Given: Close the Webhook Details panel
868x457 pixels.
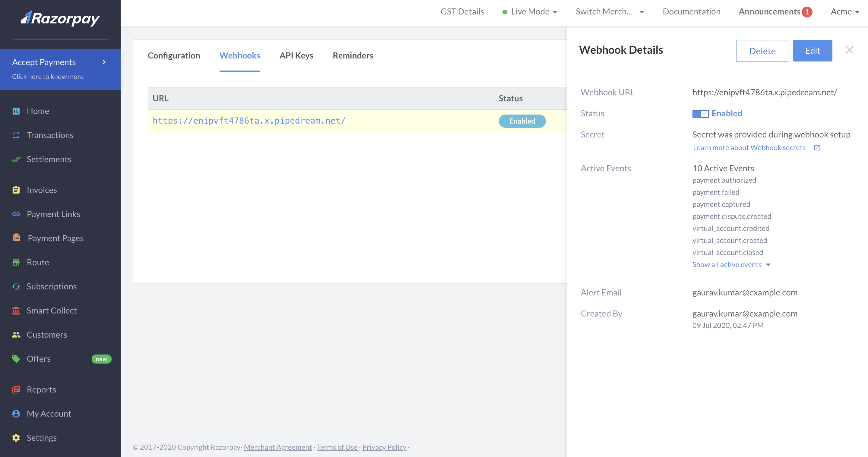Looking at the screenshot, I should 850,50.
